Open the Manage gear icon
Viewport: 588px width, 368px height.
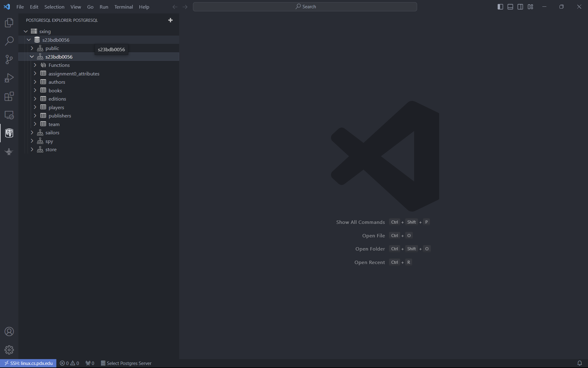[9, 350]
